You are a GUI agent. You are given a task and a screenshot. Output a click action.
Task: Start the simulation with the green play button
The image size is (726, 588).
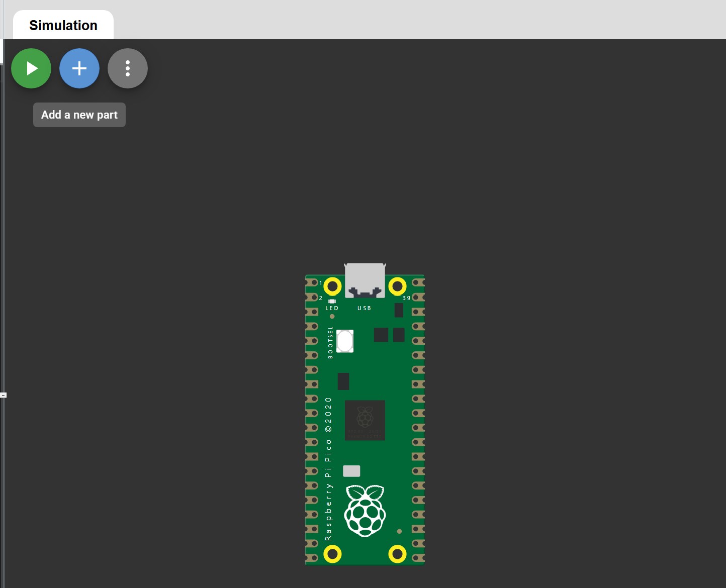point(31,68)
